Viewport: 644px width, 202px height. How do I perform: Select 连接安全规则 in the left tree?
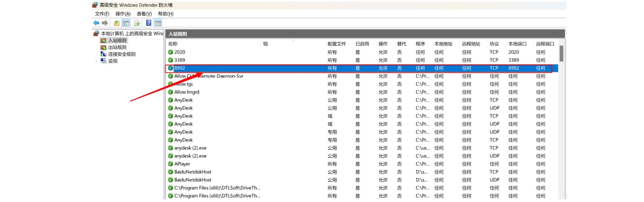(122, 54)
